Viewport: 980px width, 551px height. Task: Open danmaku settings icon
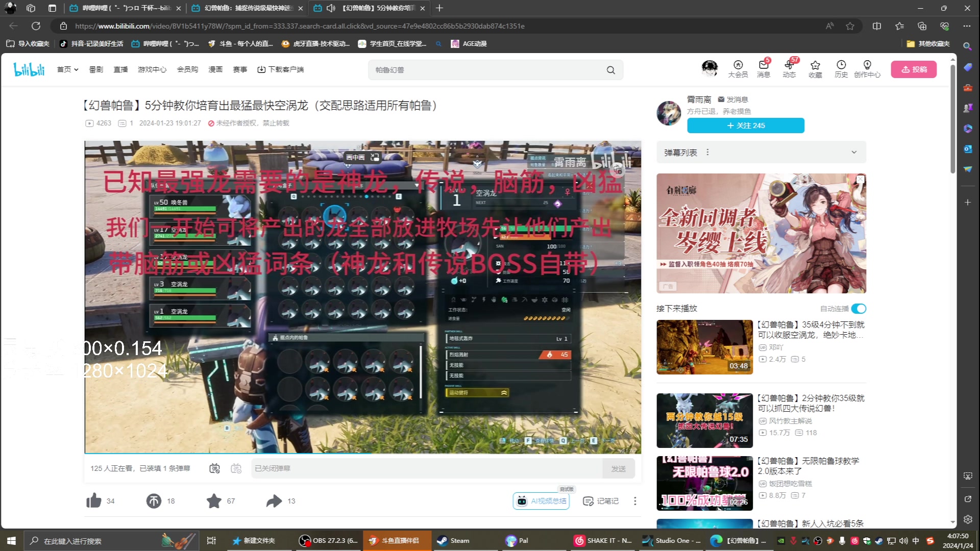pos(236,468)
